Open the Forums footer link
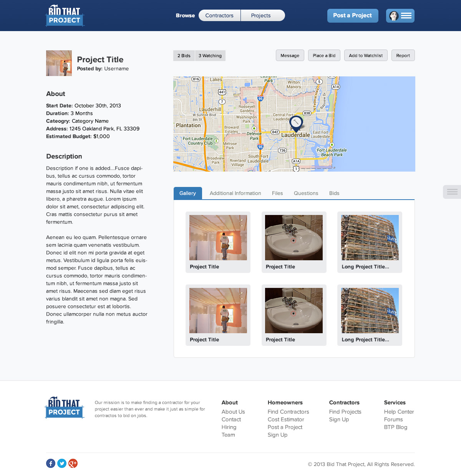 click(393, 420)
